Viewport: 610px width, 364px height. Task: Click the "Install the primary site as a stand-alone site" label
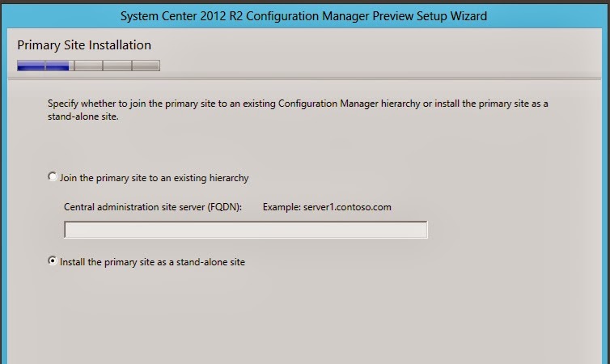pyautogui.click(x=152, y=262)
